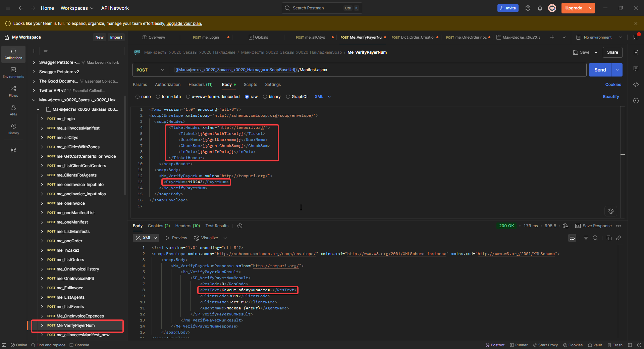Switch to the Scripts tab
Screen dimensions: 644x349
tap(251, 85)
